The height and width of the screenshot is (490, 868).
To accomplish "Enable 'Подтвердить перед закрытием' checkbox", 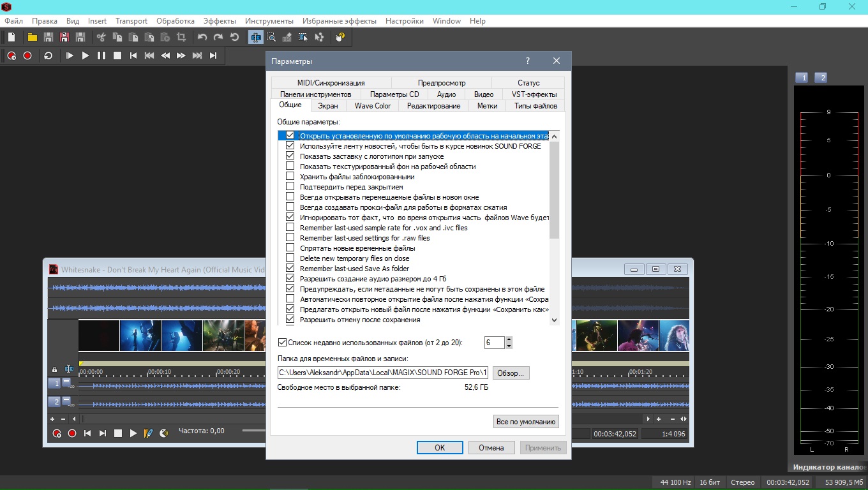I will [x=290, y=187].
